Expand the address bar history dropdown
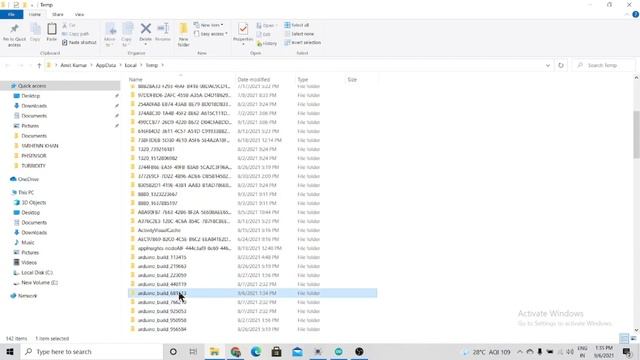Viewport: 640px width, 360px height. pyautogui.click(x=548, y=65)
